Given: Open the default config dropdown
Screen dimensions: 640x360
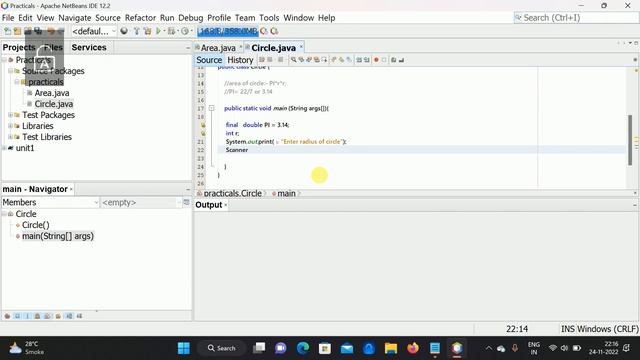Looking at the screenshot, I should (94, 31).
